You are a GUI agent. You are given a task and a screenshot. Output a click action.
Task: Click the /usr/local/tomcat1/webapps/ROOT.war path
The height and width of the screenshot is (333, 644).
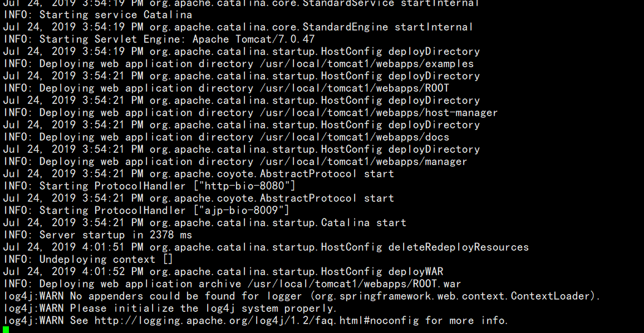click(x=355, y=284)
